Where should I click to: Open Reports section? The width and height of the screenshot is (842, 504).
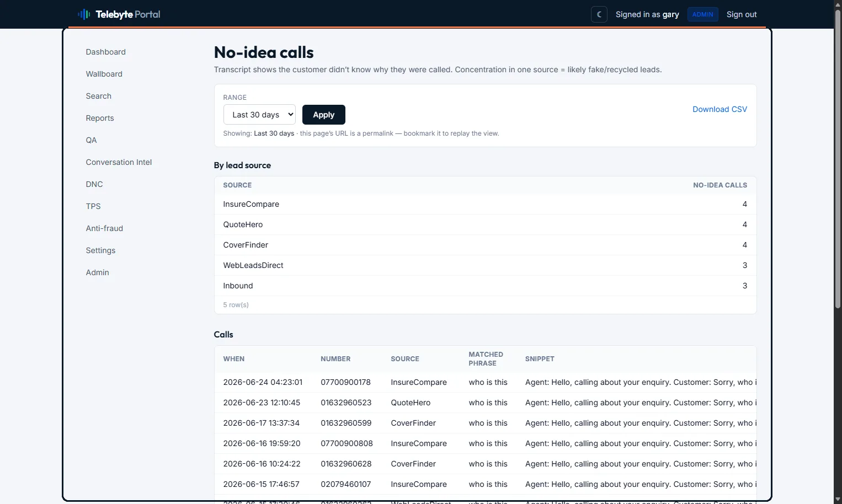click(100, 118)
